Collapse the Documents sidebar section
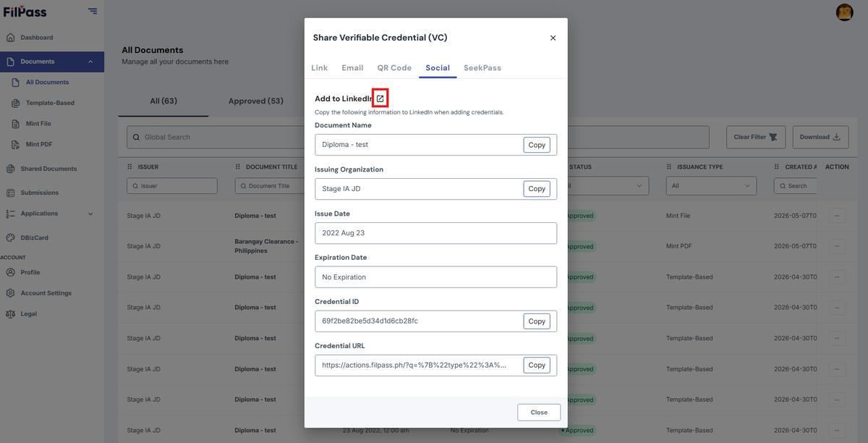 click(x=52, y=62)
